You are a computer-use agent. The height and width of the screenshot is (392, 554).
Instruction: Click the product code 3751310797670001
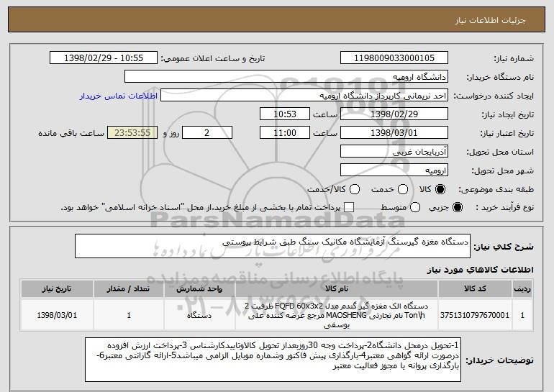coord(475,315)
